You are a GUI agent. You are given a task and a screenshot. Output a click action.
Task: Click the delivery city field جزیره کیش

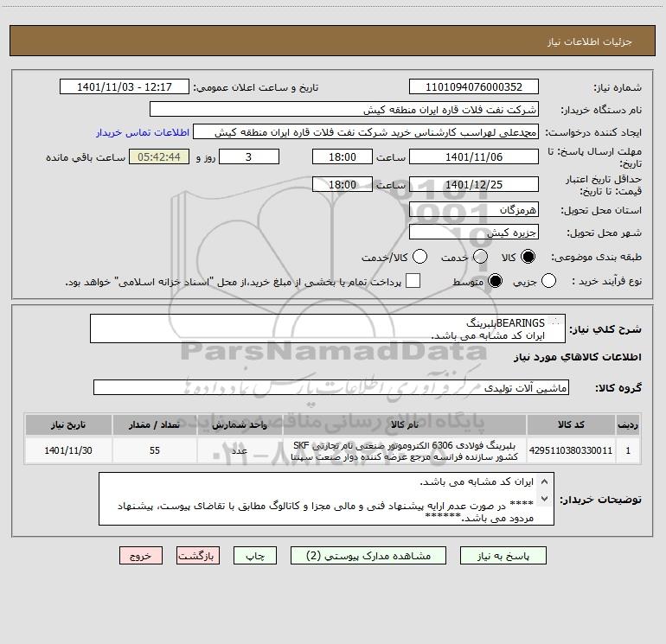tap(474, 233)
